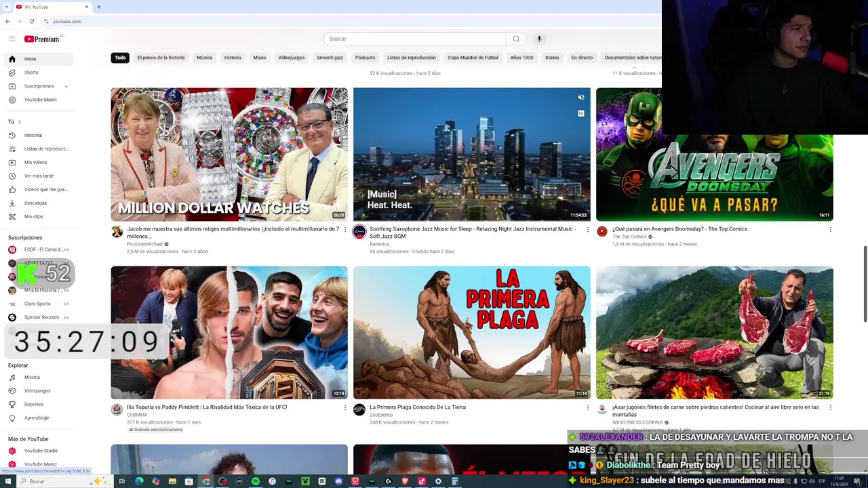The width and height of the screenshot is (868, 488).
Task: Click the YouTube search input field
Action: tap(414, 39)
